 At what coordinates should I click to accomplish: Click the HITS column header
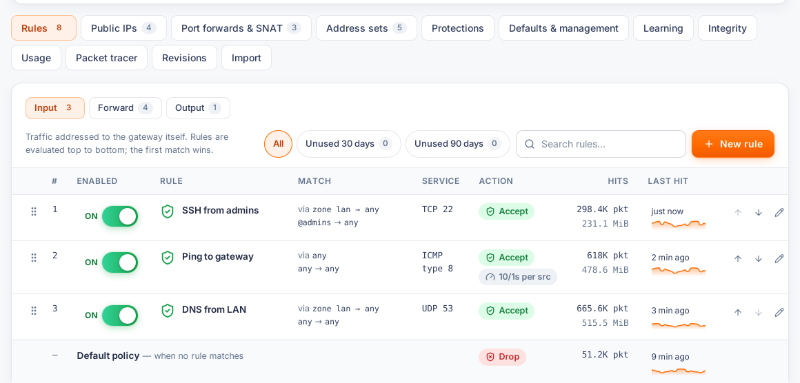(618, 181)
